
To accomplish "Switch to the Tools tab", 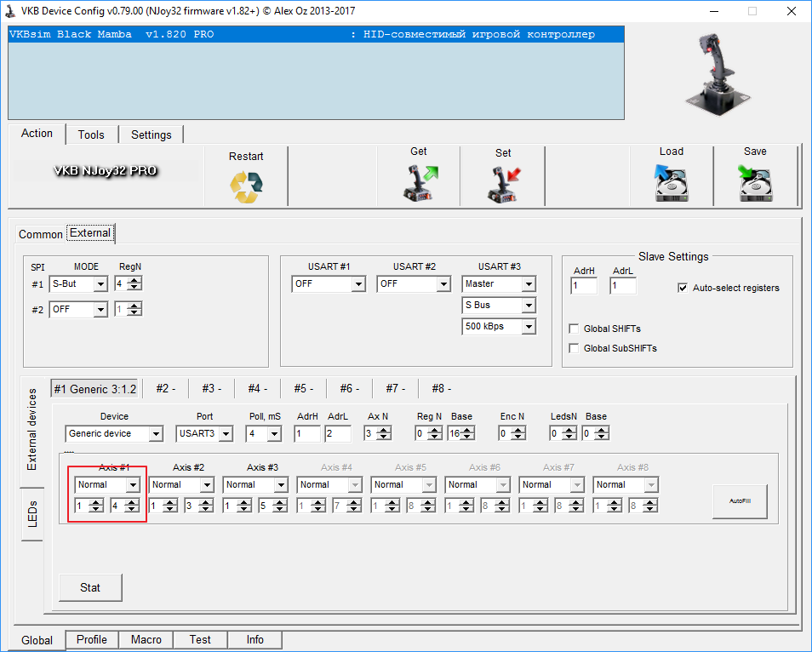I will pyautogui.click(x=91, y=134).
